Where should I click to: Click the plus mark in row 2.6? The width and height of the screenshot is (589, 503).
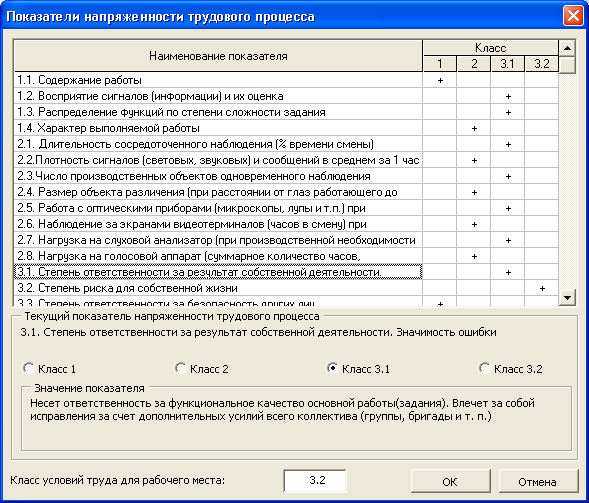474,224
